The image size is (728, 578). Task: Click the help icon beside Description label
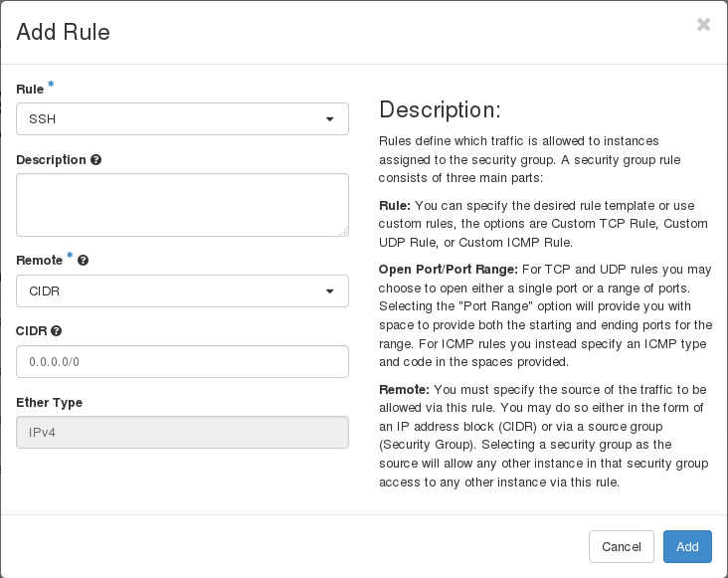click(95, 159)
